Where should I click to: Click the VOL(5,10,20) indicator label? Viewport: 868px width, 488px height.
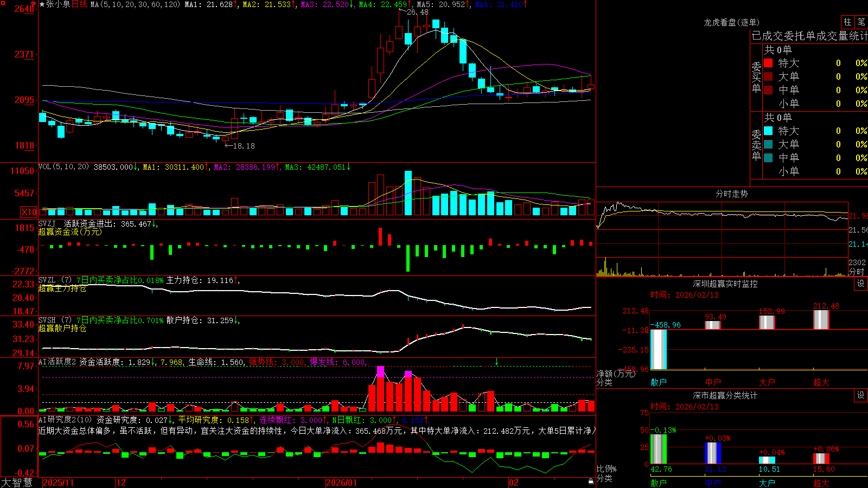(63, 167)
